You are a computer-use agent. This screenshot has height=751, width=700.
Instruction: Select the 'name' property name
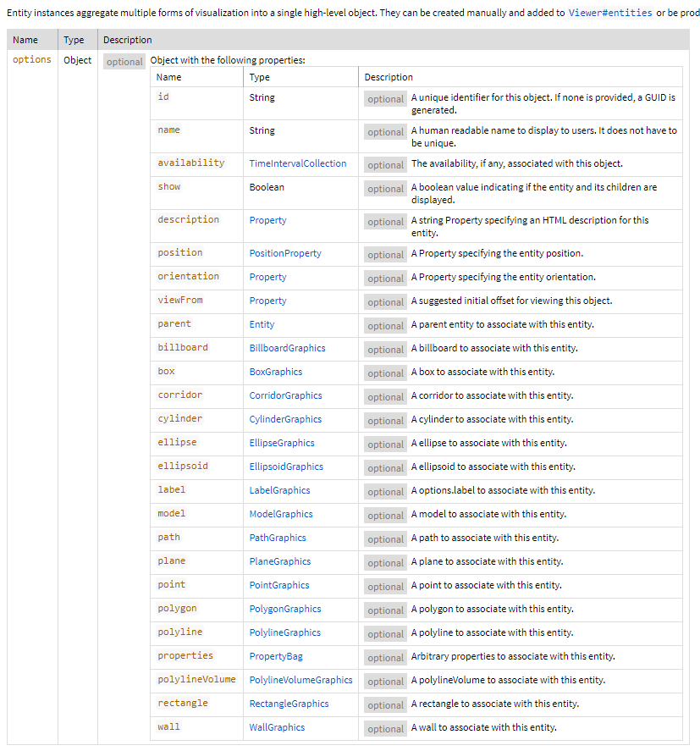pos(169,130)
